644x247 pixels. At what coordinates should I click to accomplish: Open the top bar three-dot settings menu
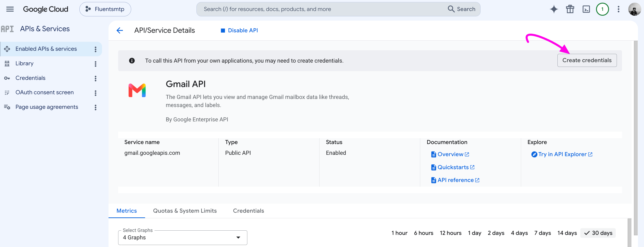618,9
